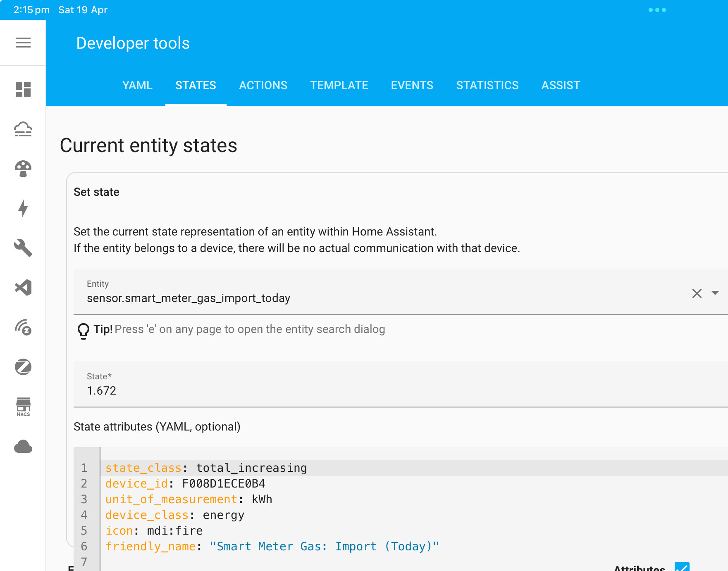Viewport: 728px width, 571px height.
Task: Open the overflow menu with three dots
Action: tap(657, 10)
